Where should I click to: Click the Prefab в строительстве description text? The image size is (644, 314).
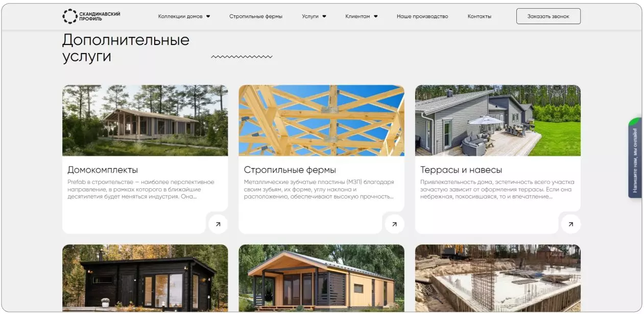141,189
